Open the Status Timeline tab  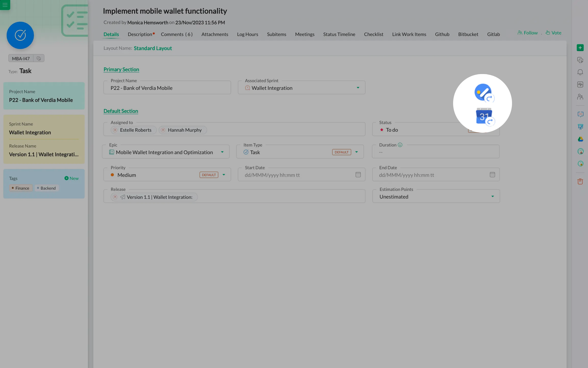339,34
